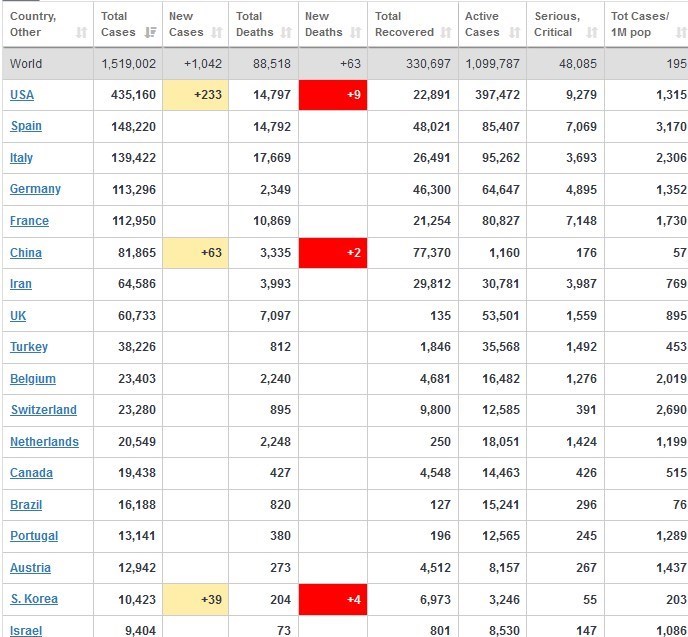The height and width of the screenshot is (637, 688).
Task: Open the USA country link
Action: [21, 94]
